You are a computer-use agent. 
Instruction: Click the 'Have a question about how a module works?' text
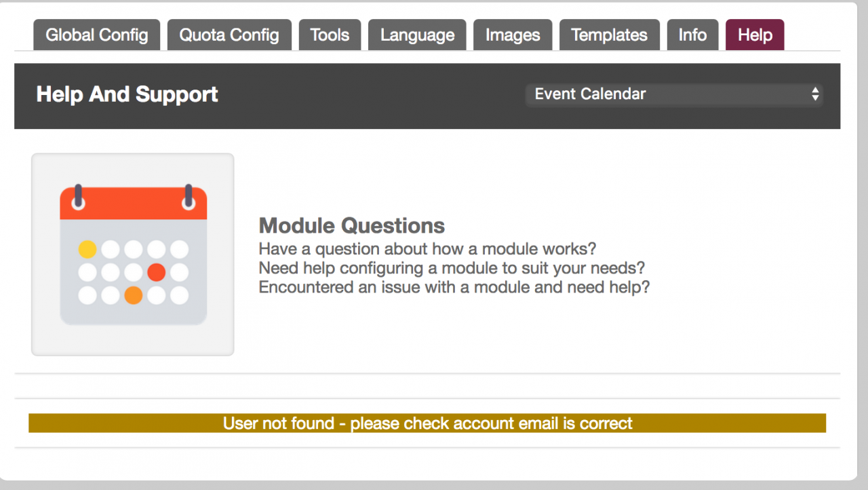pos(427,248)
